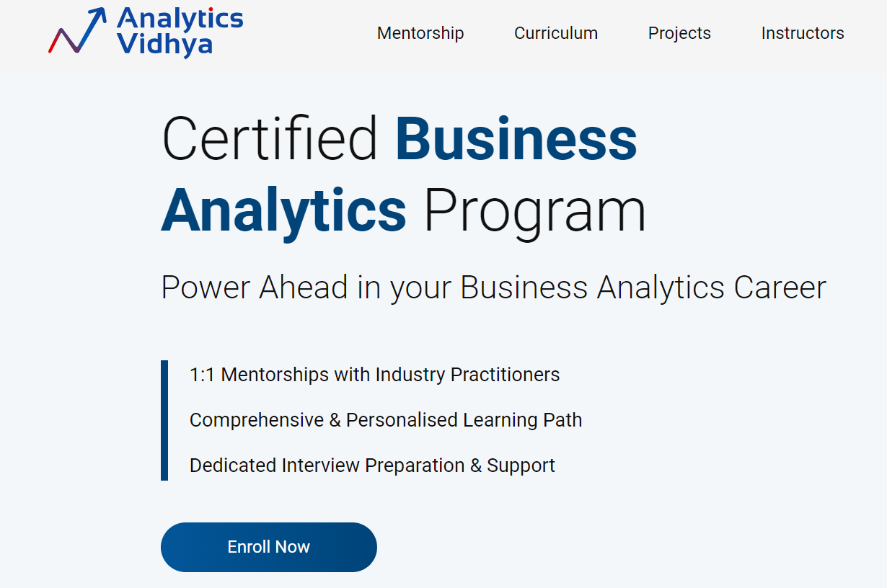
Task: Click the bold "Business" headline word
Action: pyautogui.click(x=516, y=138)
